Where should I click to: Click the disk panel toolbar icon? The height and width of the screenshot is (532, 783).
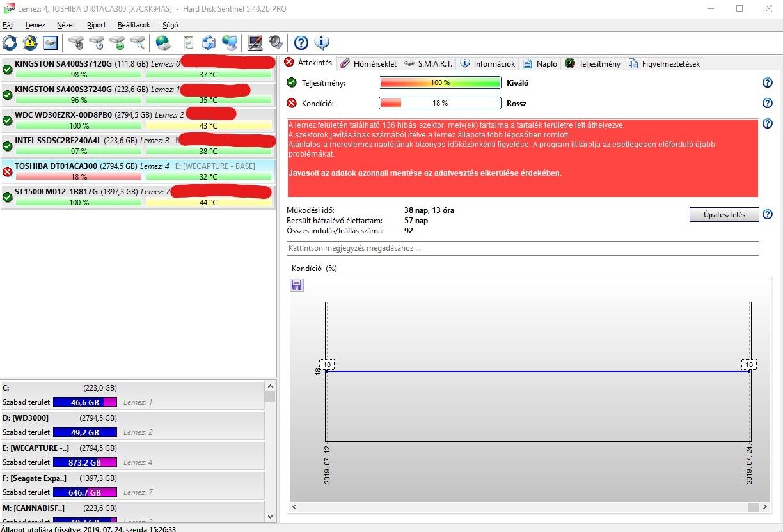point(51,43)
